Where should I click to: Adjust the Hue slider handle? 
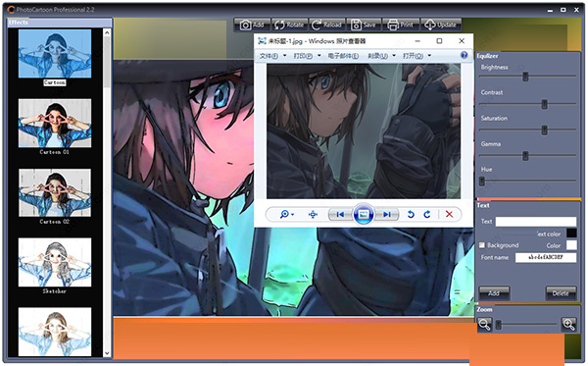[x=482, y=182]
